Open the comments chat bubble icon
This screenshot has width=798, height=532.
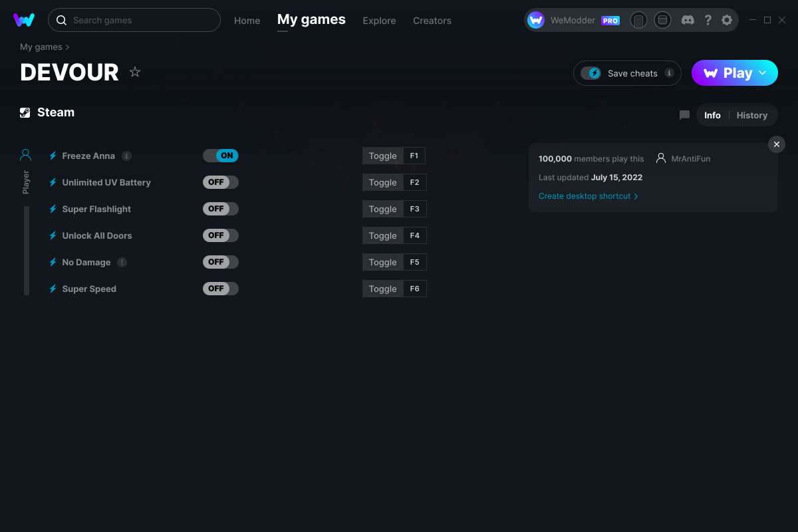684,115
